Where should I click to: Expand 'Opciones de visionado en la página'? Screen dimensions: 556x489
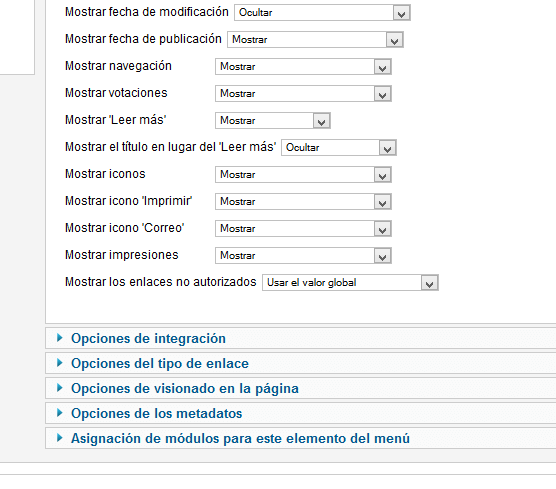pos(185,388)
